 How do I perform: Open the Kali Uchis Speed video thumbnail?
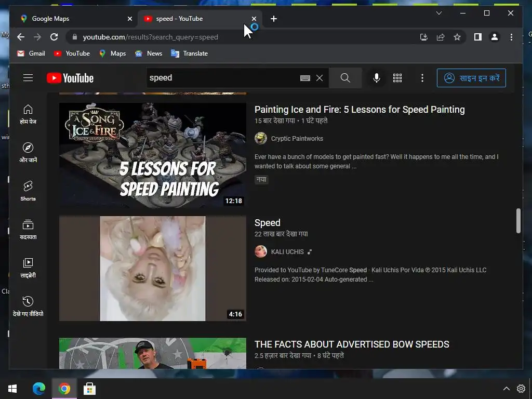153,269
